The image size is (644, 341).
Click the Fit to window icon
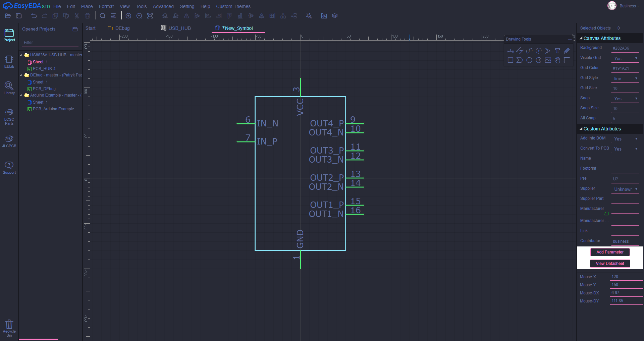pyautogui.click(x=150, y=16)
